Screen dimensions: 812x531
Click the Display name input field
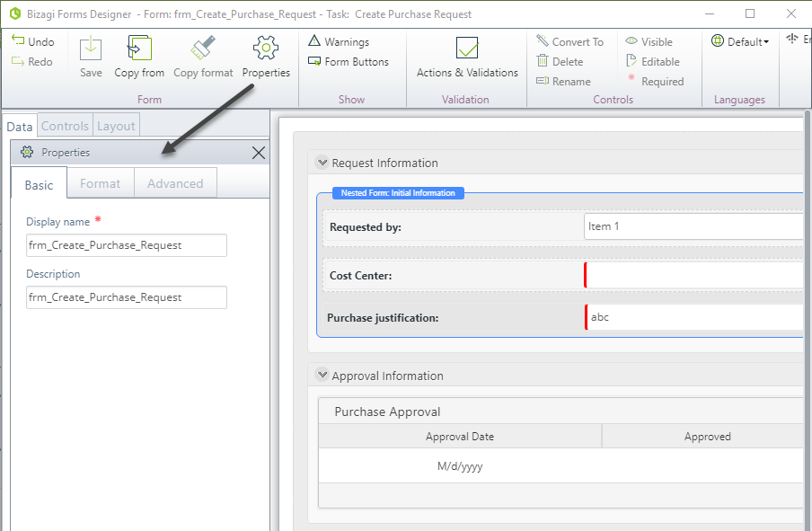click(127, 245)
